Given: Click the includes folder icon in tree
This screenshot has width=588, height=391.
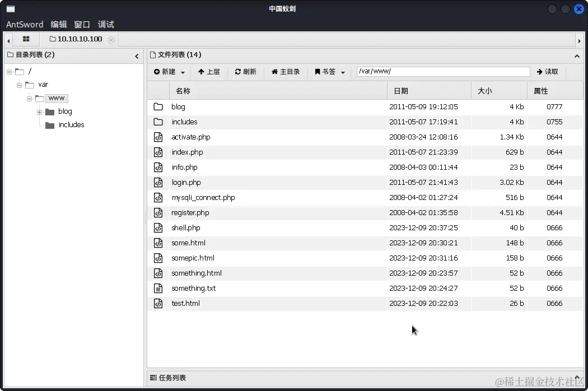Looking at the screenshot, I should coord(50,125).
